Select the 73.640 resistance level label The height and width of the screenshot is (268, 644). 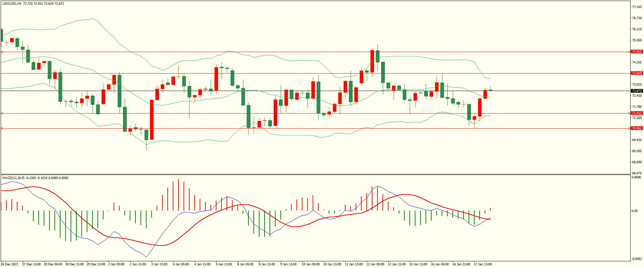click(x=637, y=73)
